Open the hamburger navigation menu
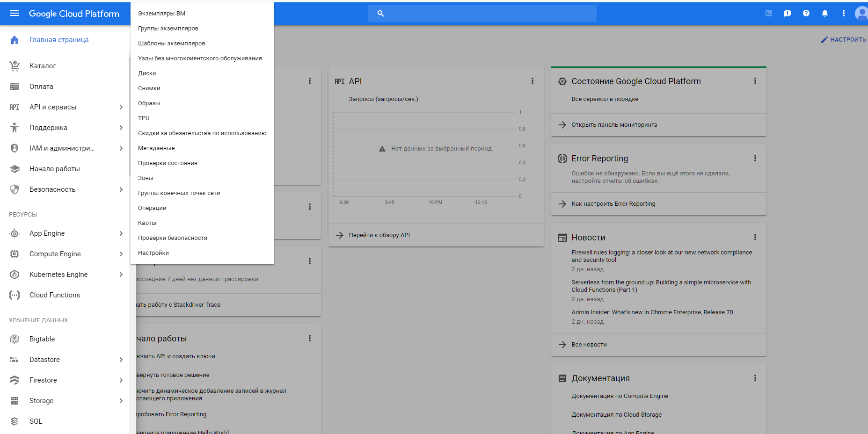 pos(15,14)
